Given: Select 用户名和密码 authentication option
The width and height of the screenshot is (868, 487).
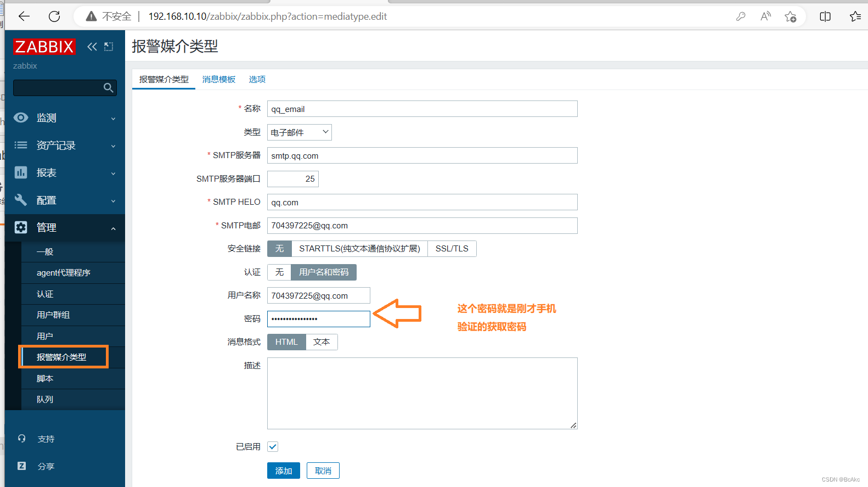Looking at the screenshot, I should tap(324, 272).
